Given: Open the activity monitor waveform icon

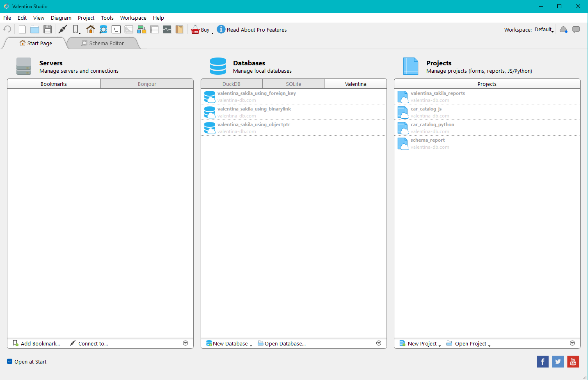Looking at the screenshot, I should click(x=167, y=29).
